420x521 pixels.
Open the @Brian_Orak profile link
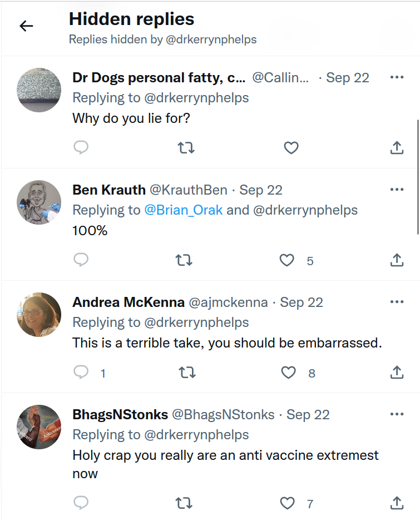[x=184, y=210]
